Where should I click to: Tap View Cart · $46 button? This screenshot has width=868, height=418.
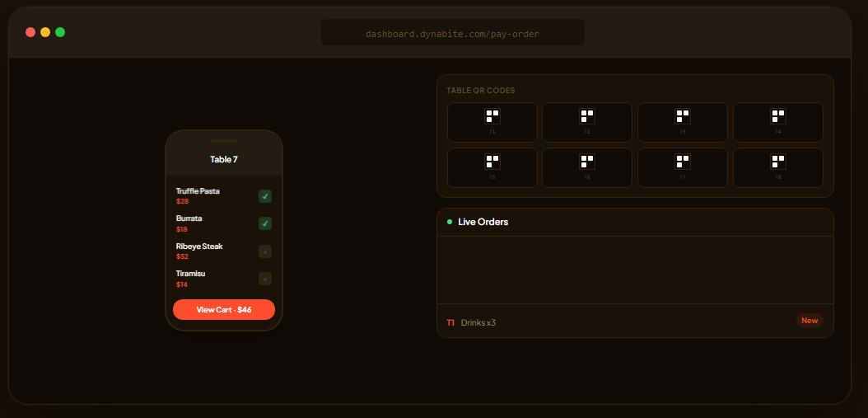pos(224,309)
